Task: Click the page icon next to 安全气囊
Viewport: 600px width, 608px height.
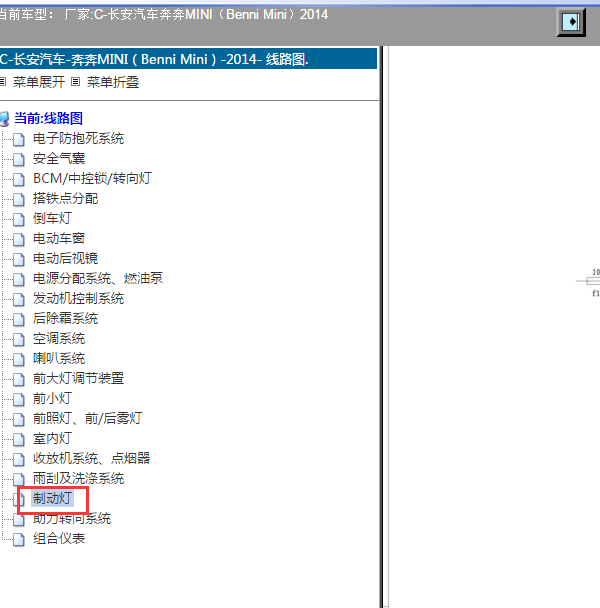Action: [18, 159]
